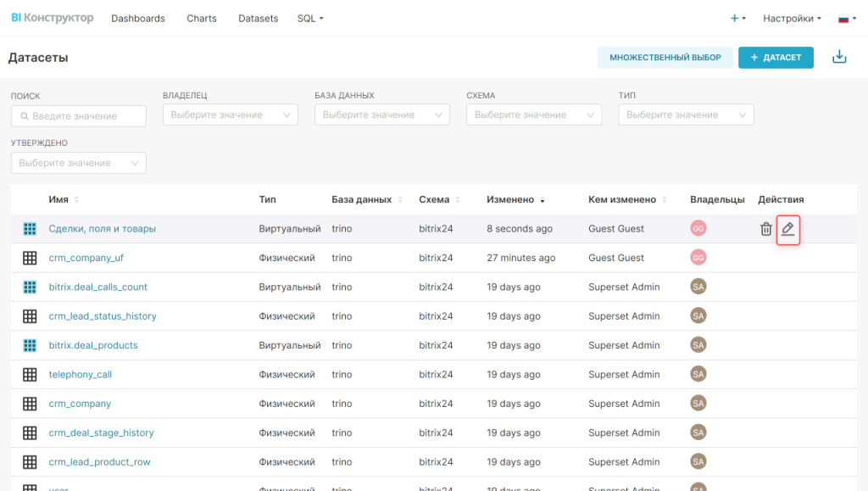Open the ТИП filter dropdown

coord(686,114)
